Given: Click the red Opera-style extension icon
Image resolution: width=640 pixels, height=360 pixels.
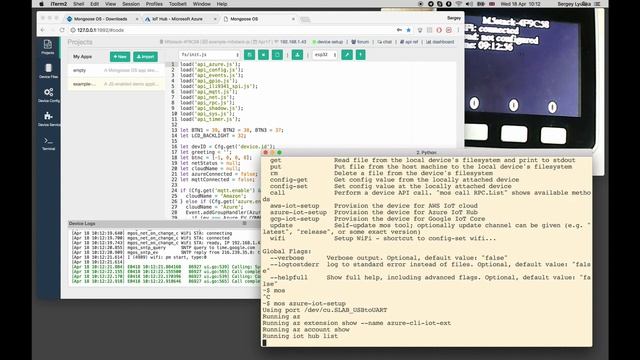Looking at the screenshot, I should click(x=439, y=30).
